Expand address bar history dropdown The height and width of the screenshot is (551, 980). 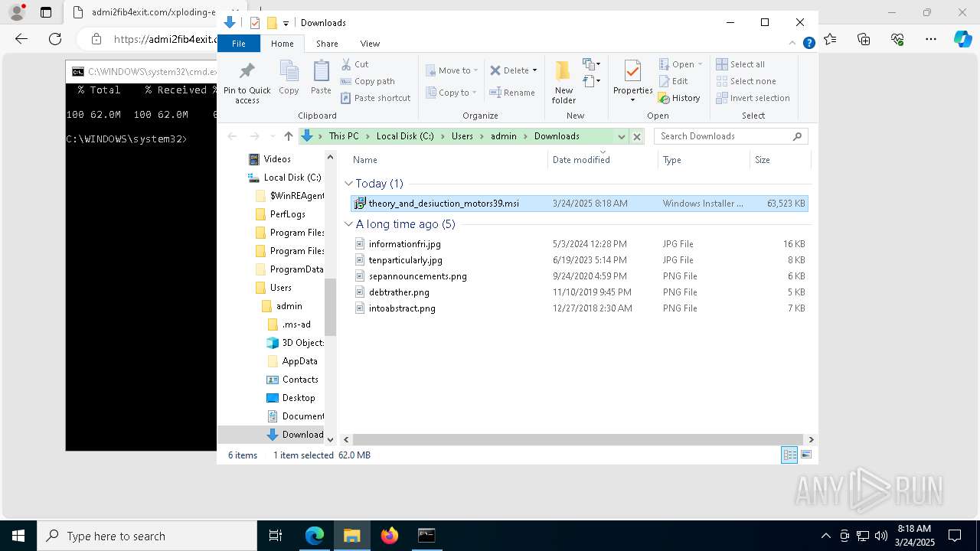[622, 136]
